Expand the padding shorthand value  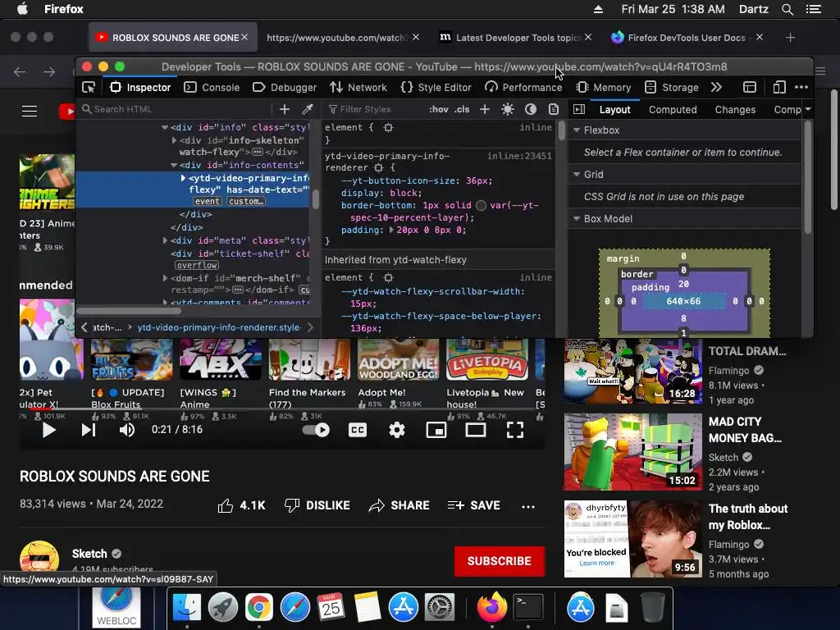391,230
